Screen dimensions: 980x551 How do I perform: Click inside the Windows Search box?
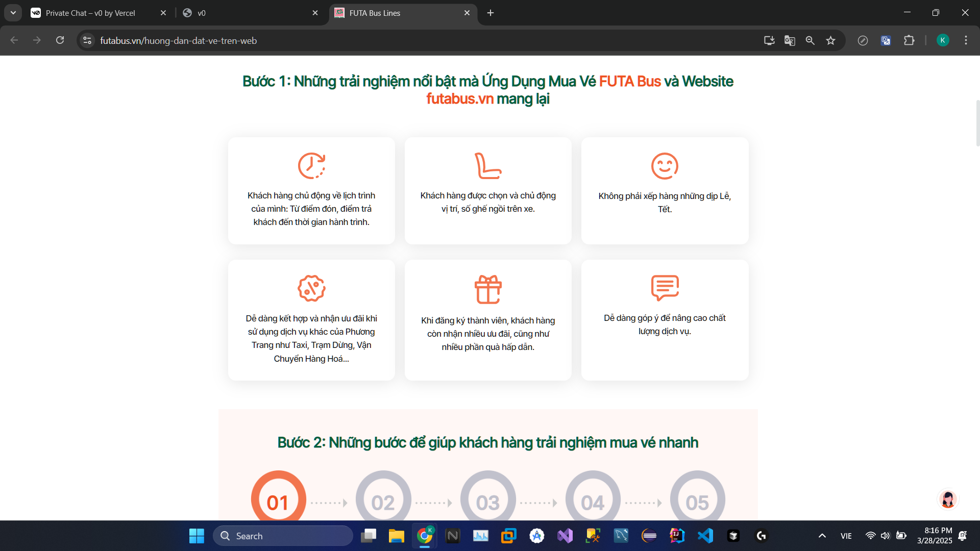click(283, 536)
